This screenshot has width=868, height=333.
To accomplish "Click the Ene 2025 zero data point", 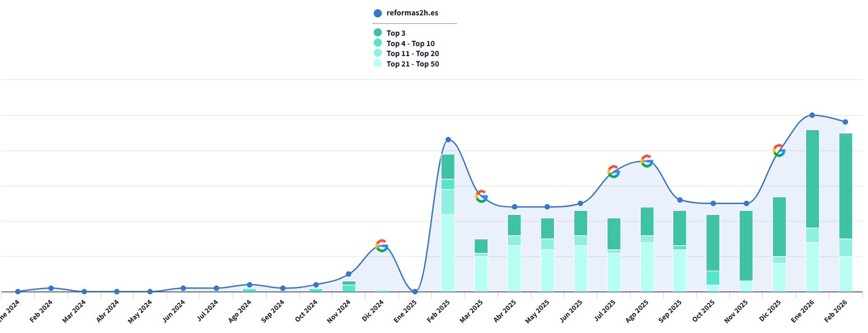I will [415, 291].
